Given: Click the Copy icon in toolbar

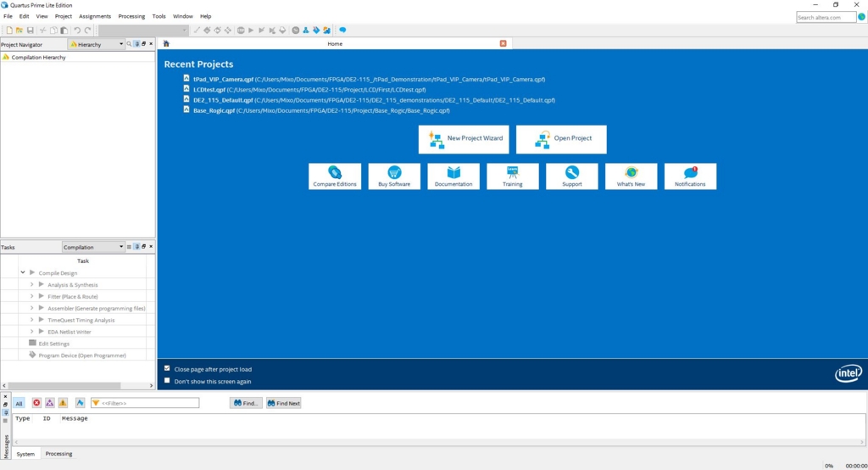Looking at the screenshot, I should (53, 30).
